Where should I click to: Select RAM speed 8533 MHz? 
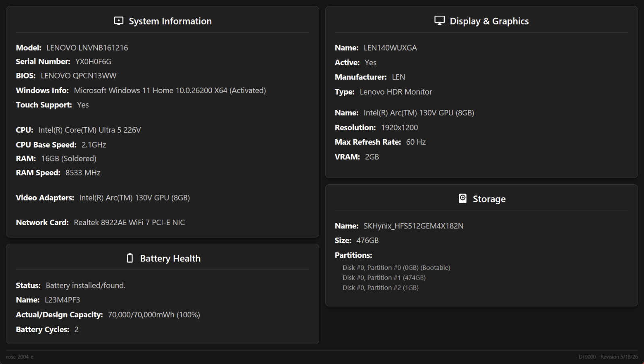coord(83,173)
